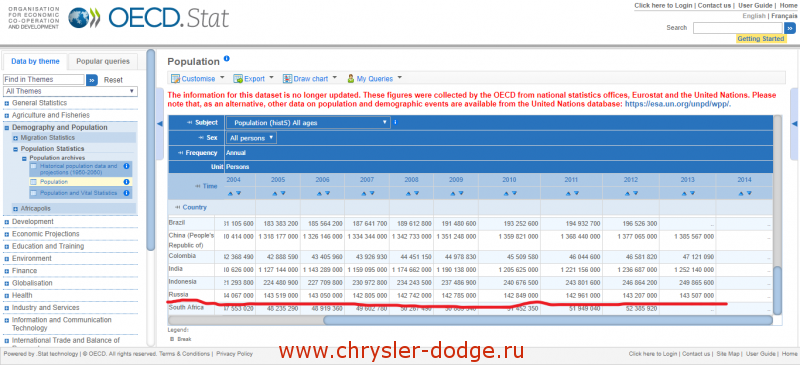800x365 pixels.
Task: Expand Economic Projections theme
Action: click(7, 234)
